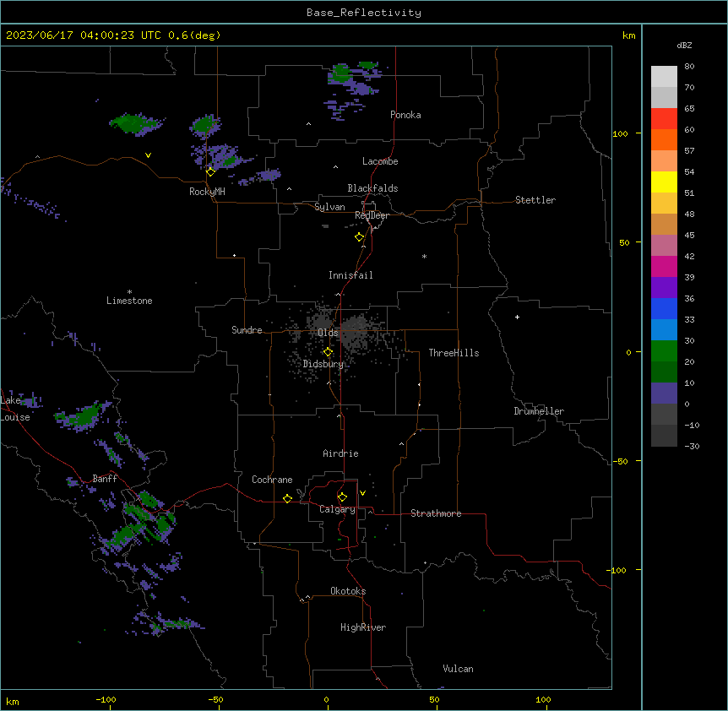Click the Sylvan label on the map
Screen dimensions: 728x711
tap(329, 207)
